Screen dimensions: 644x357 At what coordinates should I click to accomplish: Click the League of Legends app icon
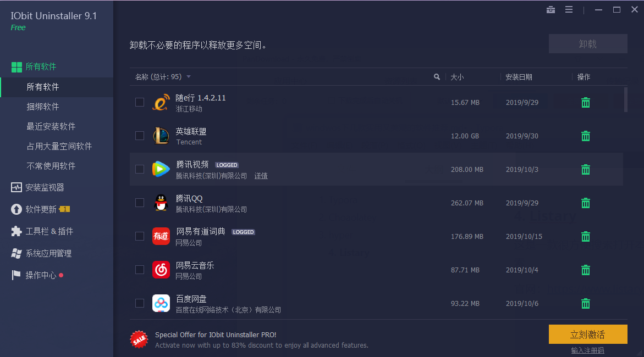coord(161,136)
